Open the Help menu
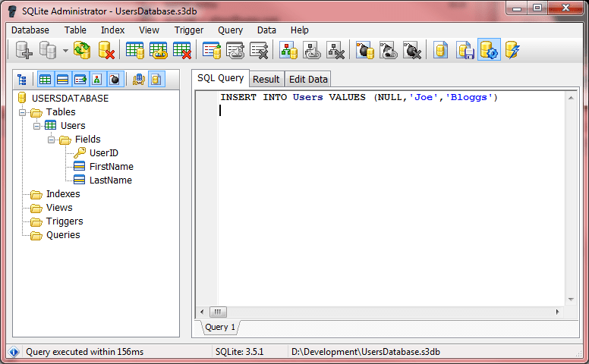This screenshot has height=364, width=589. [x=299, y=30]
